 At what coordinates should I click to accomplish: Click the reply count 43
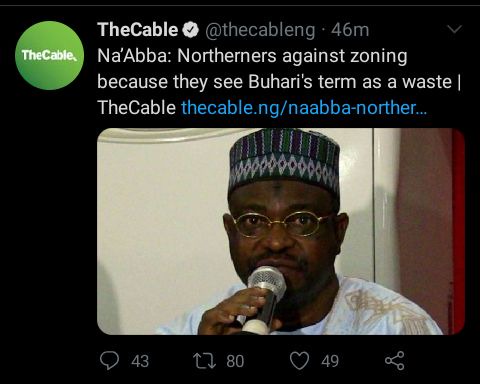pyautogui.click(x=140, y=361)
